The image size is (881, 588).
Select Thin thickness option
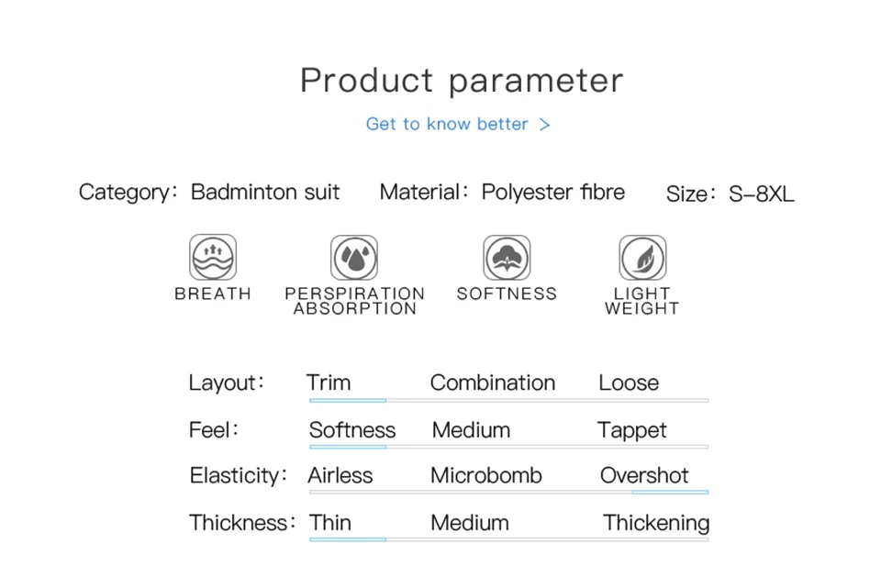[329, 523]
